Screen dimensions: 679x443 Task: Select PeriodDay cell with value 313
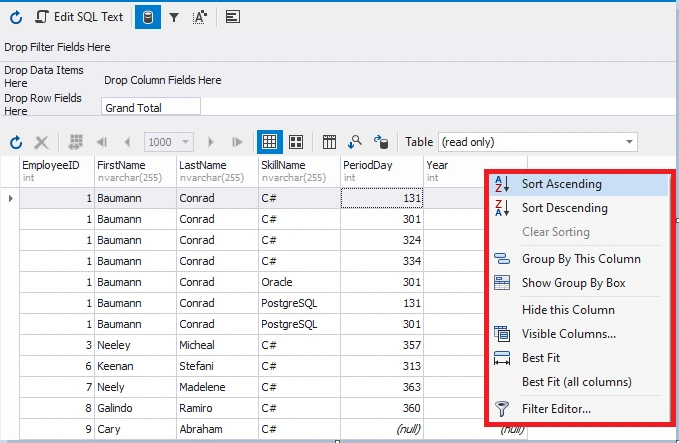(382, 366)
